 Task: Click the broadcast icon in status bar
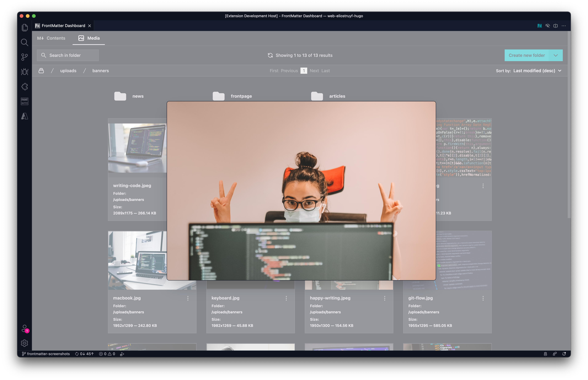(x=555, y=354)
